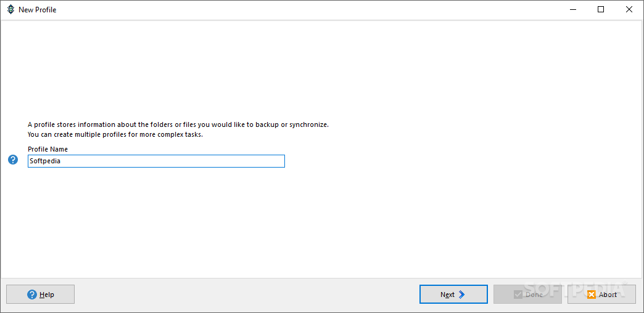
Task: Maximize the New Profile window
Action: point(601,10)
